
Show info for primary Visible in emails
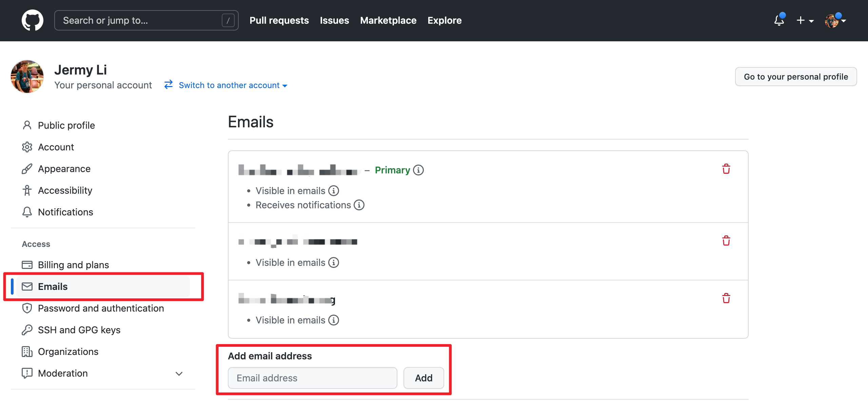pos(334,191)
